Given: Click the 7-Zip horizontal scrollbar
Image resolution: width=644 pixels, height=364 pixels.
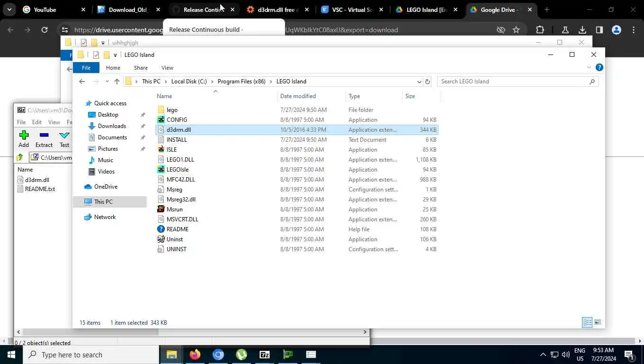Looking at the screenshot, I should click(x=192, y=332).
